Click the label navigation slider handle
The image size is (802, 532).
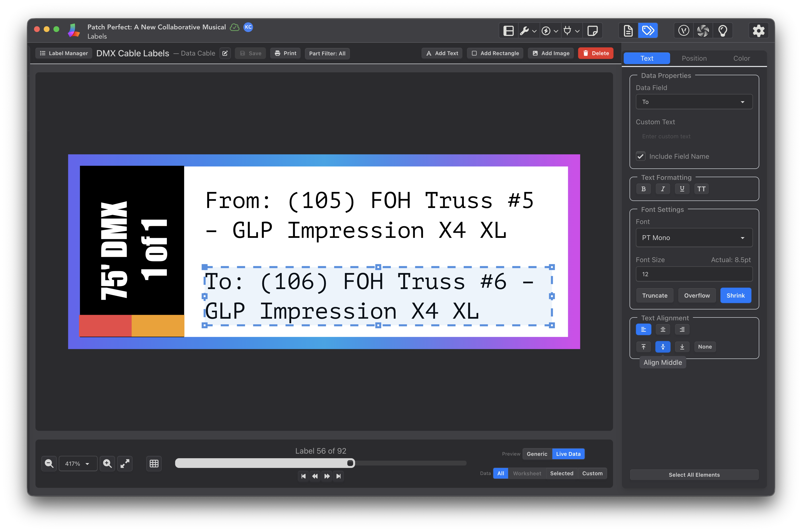(350, 463)
